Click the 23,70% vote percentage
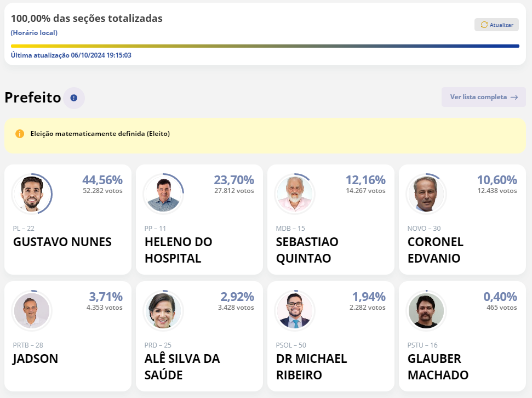This screenshot has height=398, width=532. pos(233,180)
